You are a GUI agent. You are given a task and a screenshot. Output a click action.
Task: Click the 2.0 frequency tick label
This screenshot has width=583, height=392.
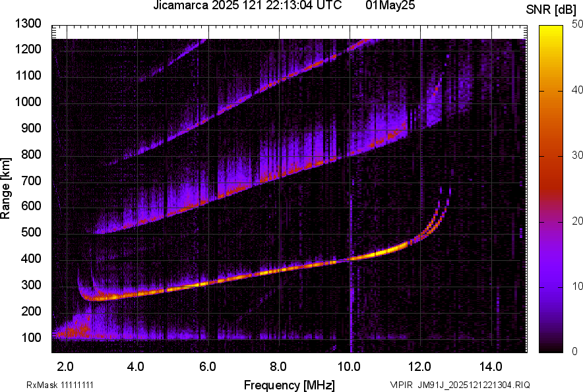coord(65,367)
